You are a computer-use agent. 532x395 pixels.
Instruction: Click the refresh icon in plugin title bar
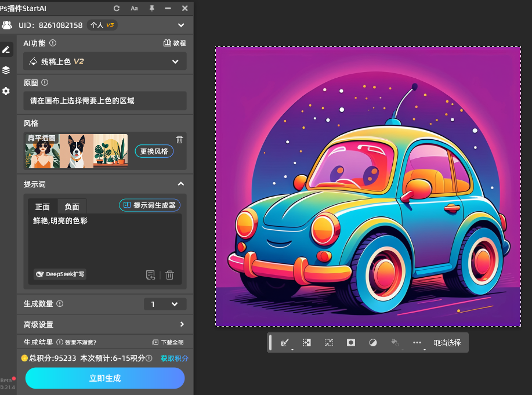117,9
